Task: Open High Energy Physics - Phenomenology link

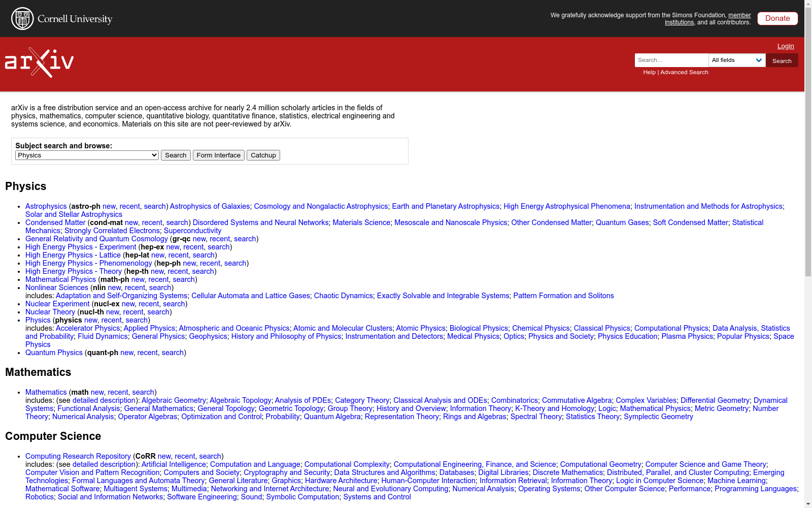Action: point(89,263)
